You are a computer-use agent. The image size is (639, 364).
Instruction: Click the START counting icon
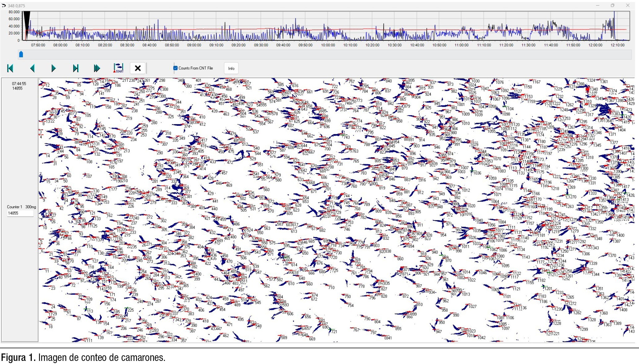point(118,68)
